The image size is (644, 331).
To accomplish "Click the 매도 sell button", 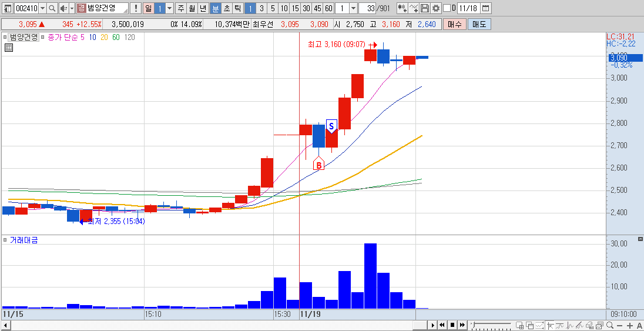I will point(479,24).
